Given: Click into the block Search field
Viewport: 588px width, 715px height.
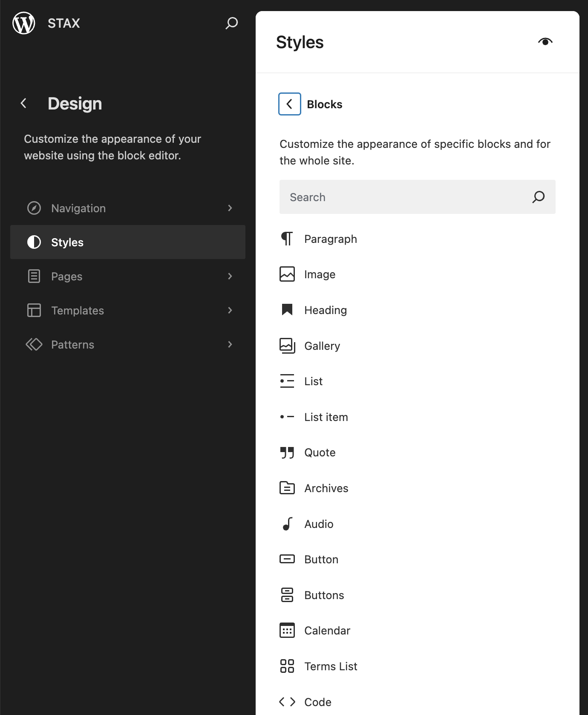Looking at the screenshot, I should point(418,197).
